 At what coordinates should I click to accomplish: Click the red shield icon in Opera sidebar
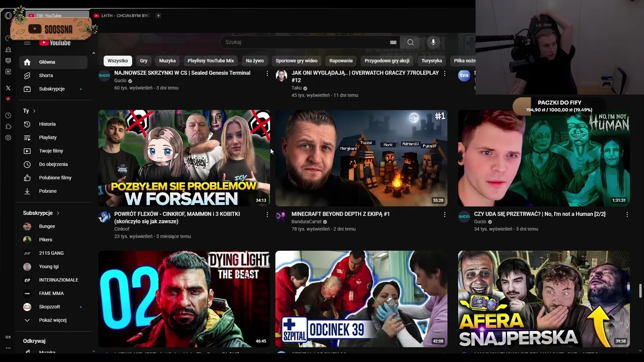click(8, 99)
